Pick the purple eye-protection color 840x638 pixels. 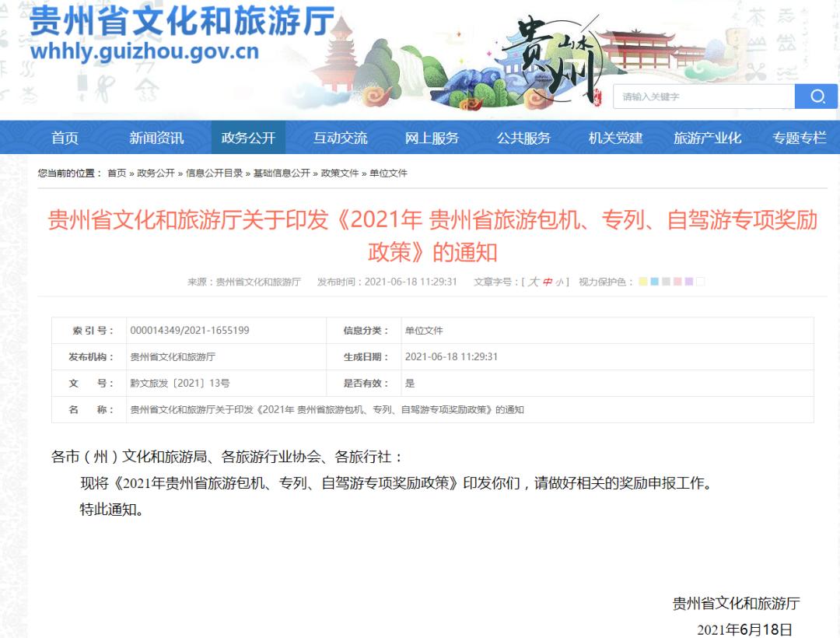(x=689, y=282)
